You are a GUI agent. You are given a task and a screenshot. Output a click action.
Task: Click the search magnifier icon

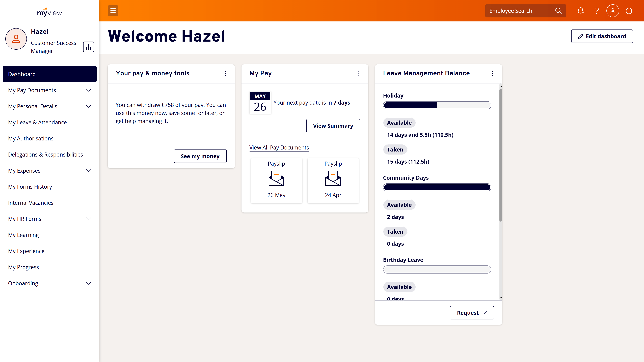tap(558, 11)
